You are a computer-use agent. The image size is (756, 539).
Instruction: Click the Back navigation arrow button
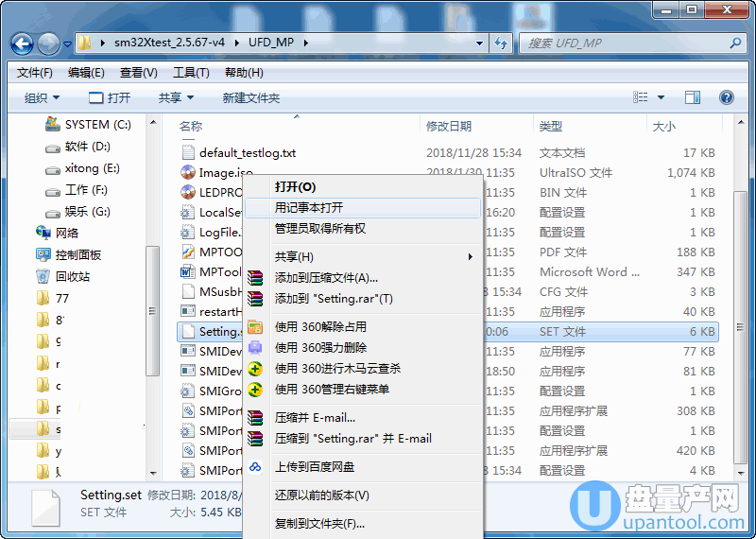coord(23,43)
